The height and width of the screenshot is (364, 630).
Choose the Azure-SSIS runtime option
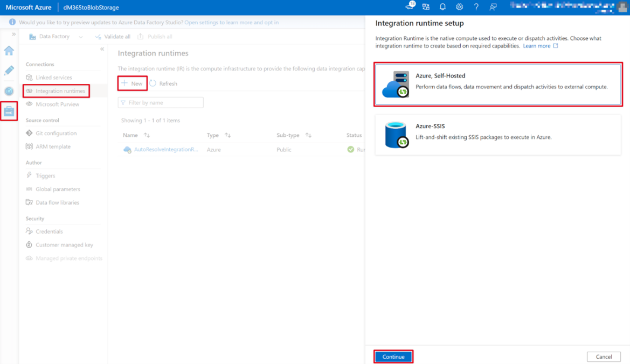[497, 131]
